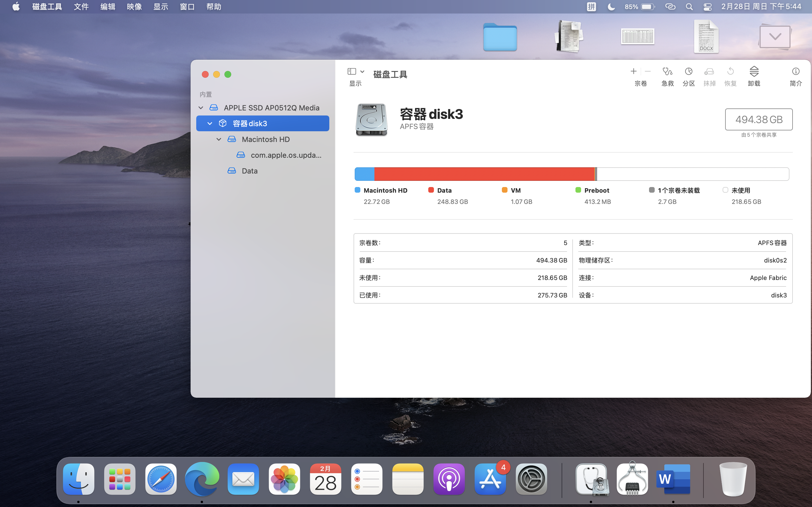The width and height of the screenshot is (812, 507).
Task: Open the Partition (分区) pie icon
Action: (x=689, y=72)
